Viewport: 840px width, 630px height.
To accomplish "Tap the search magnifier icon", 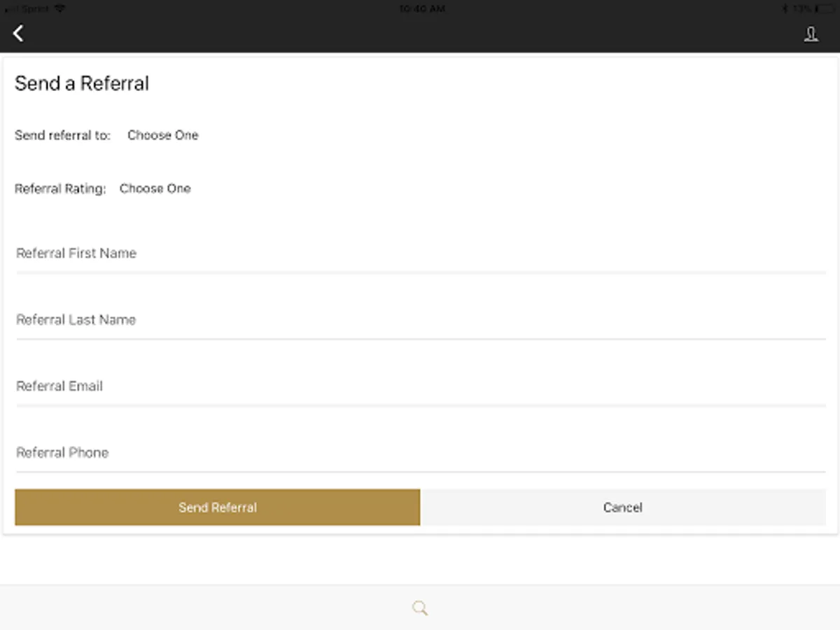I will pos(420,608).
